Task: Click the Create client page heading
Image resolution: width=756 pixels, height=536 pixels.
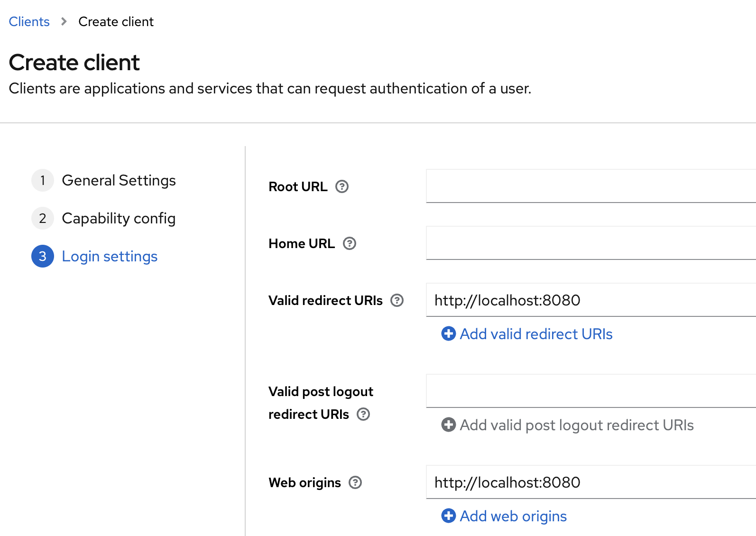Action: coord(74,62)
